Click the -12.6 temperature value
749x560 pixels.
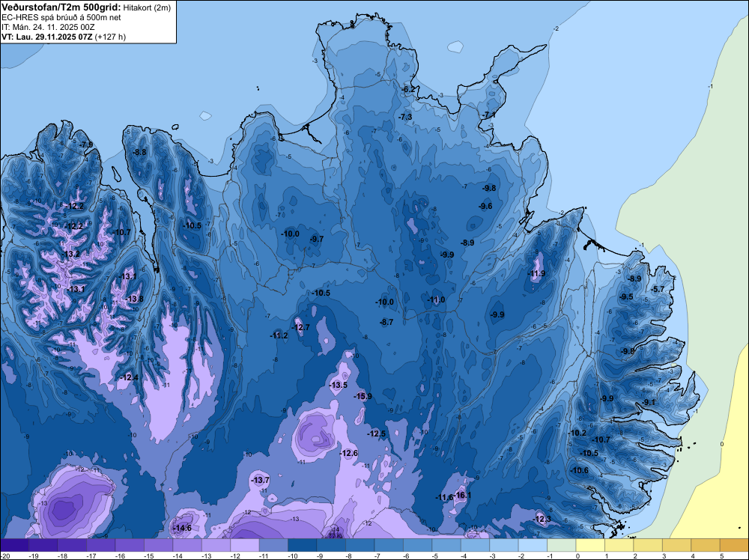click(349, 453)
